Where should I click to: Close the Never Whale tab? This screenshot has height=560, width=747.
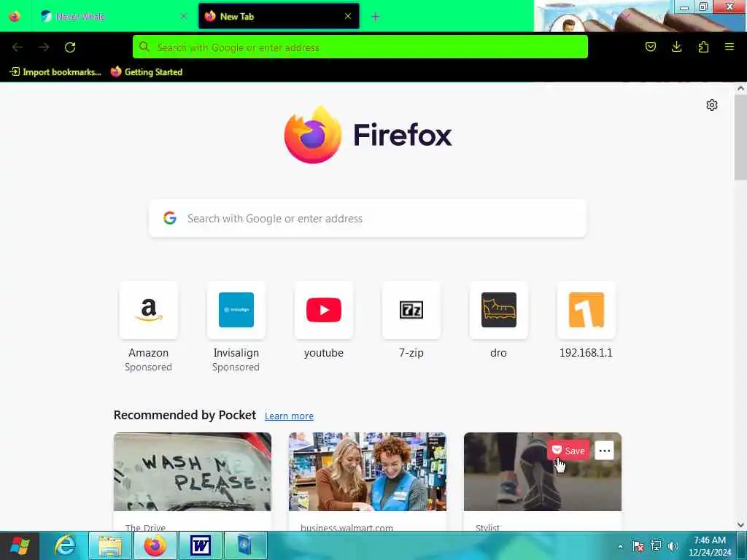coord(184,16)
